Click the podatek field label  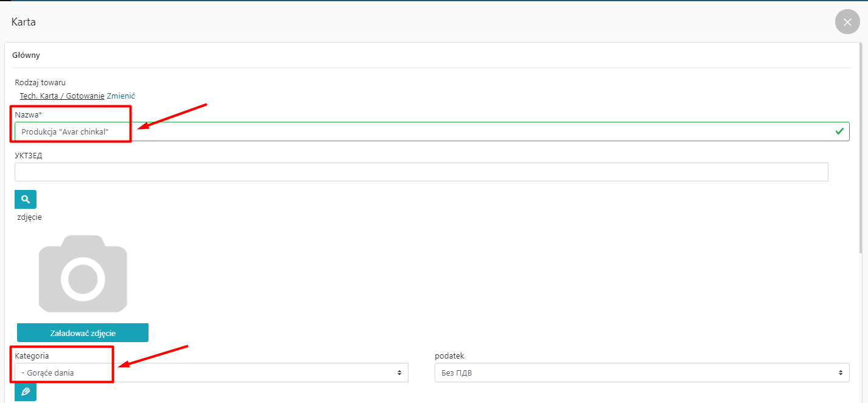[449, 356]
